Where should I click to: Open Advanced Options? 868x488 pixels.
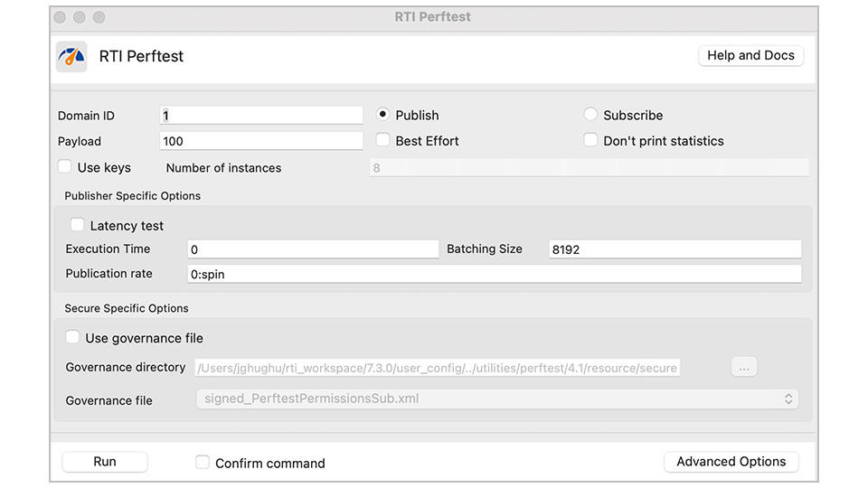(x=731, y=462)
